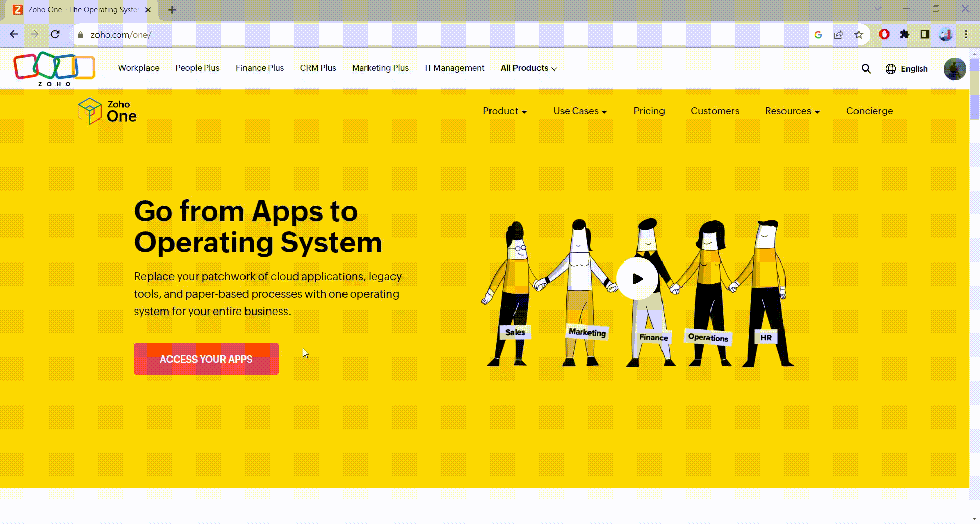Screen dimensions: 980x524
Task: Open the Use Cases dropdown
Action: 580,111
